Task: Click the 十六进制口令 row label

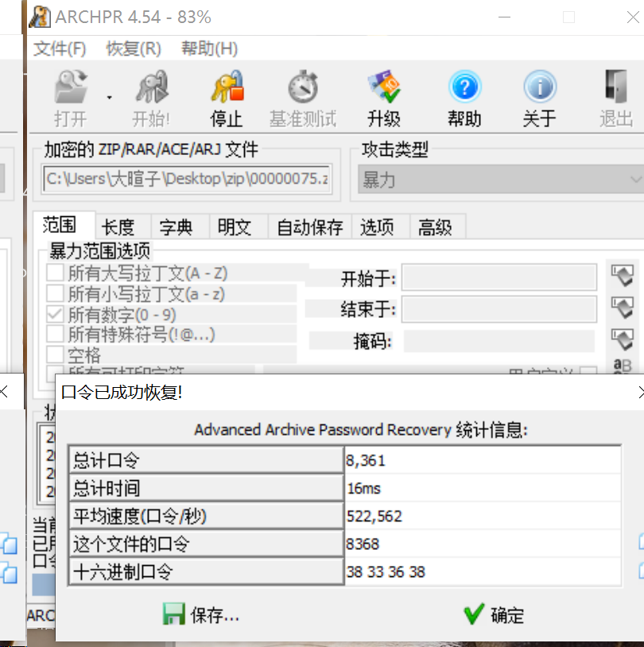Action: coord(207,571)
